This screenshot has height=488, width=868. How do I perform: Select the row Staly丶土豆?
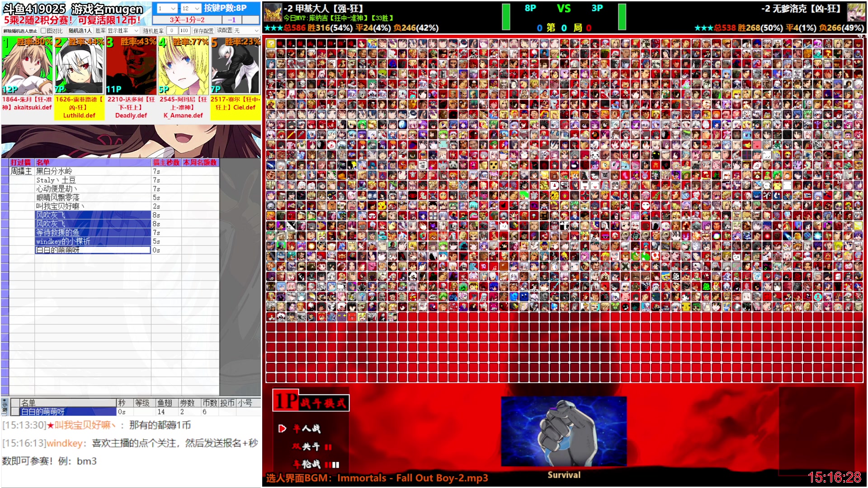pos(93,180)
